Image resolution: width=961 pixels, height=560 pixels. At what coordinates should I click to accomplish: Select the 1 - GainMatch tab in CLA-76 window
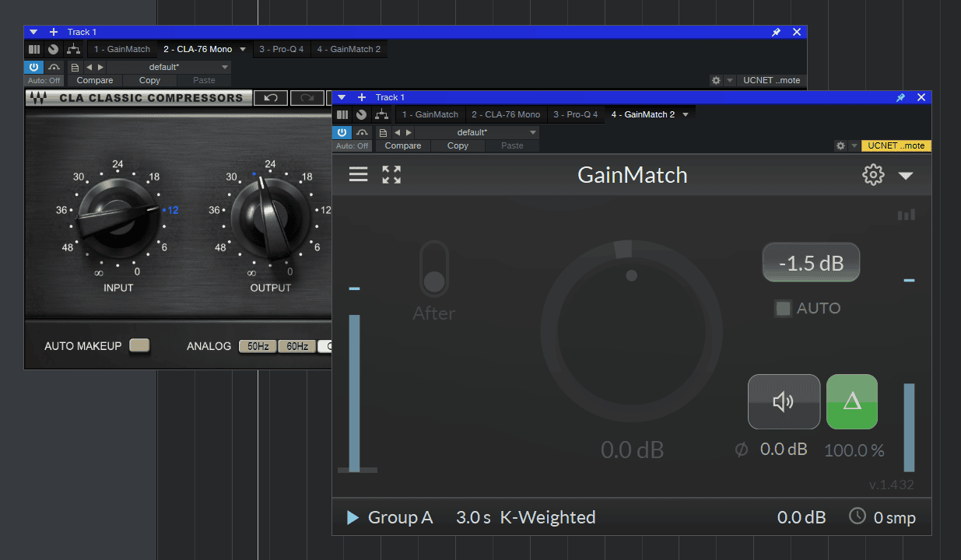(x=122, y=49)
